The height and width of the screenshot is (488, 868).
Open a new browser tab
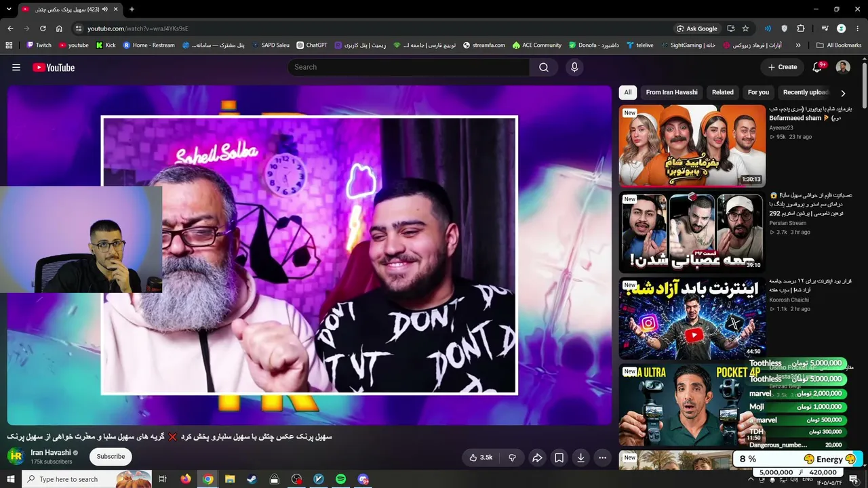pos(132,9)
